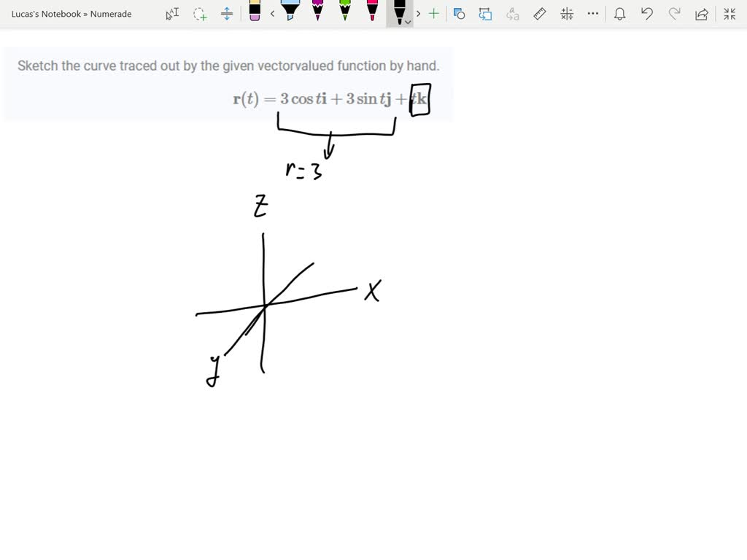Select the text selection tool

point(172,13)
